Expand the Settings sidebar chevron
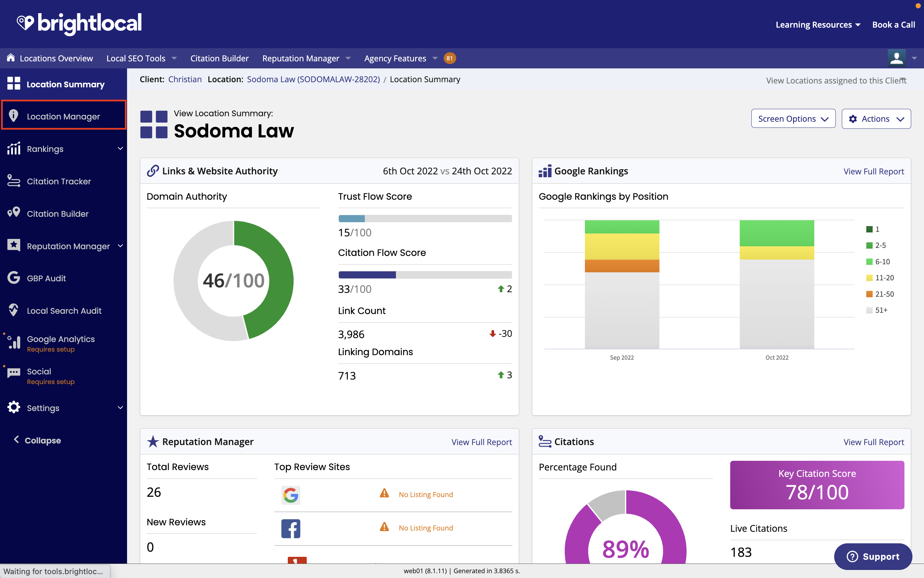This screenshot has height=578, width=924. pos(120,407)
